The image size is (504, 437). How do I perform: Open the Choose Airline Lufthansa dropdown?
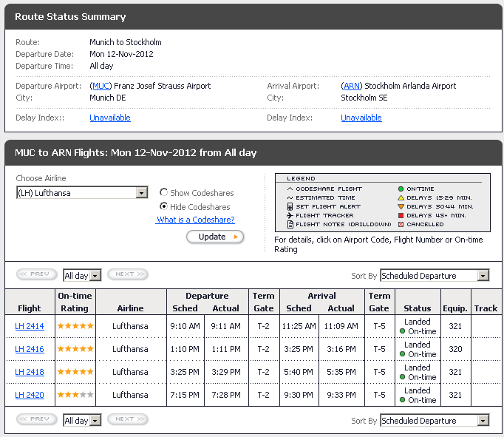(82, 193)
